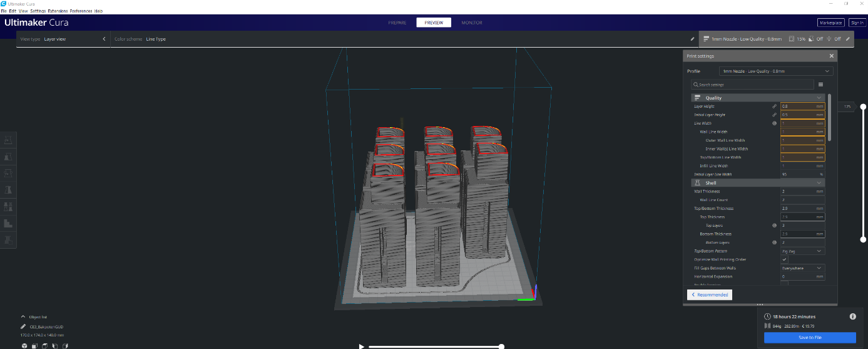
Task: Click the Horizontal Expansion value field
Action: click(x=802, y=276)
